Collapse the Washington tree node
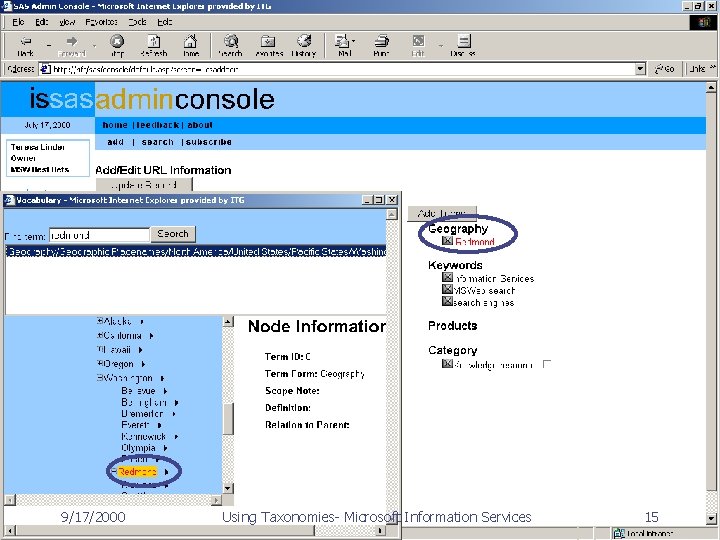Image resolution: width=720 pixels, height=540 pixels. 99,378
